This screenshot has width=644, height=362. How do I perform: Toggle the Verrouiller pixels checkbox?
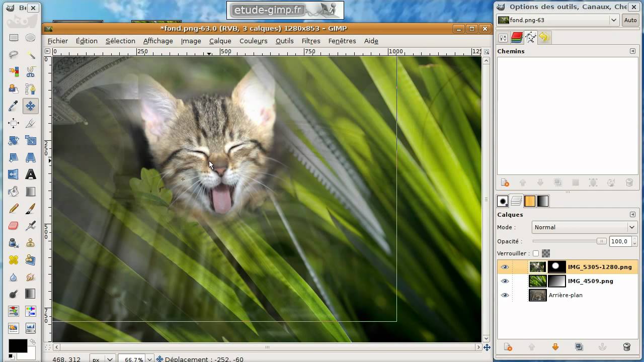pos(536,253)
